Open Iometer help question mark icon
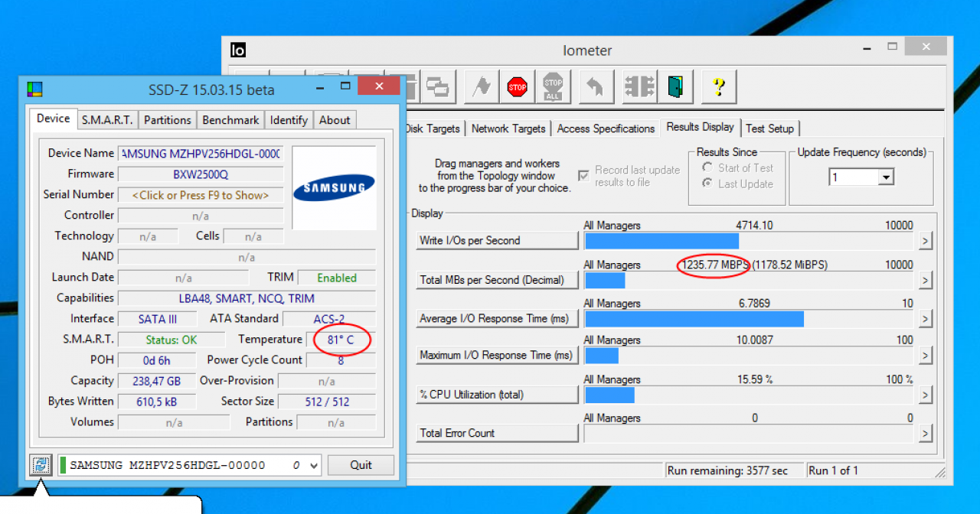 718,87
